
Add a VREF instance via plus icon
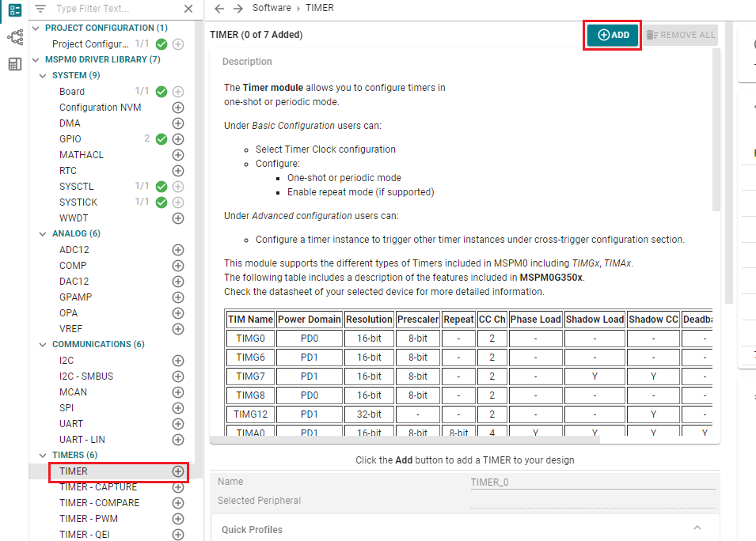click(x=178, y=329)
